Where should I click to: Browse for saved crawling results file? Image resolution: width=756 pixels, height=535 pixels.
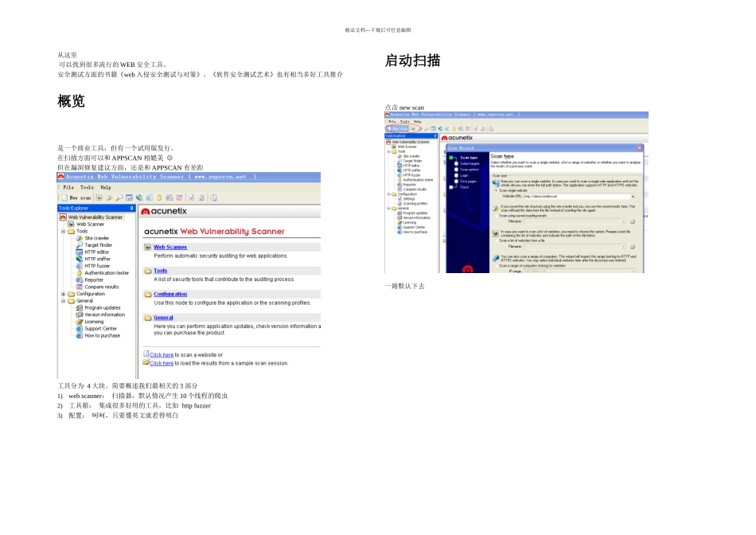[x=632, y=221]
